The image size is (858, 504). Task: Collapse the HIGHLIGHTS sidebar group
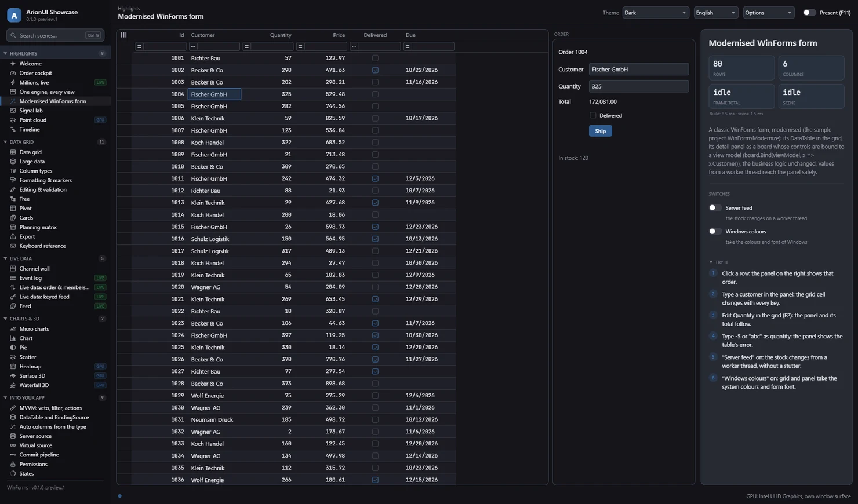[x=6, y=53]
